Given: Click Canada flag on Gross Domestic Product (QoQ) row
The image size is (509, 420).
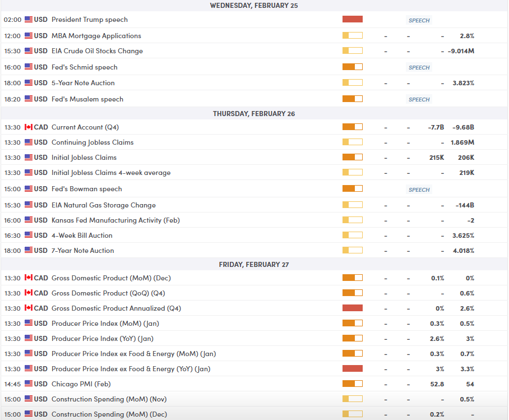Looking at the screenshot, I should 29,293.
